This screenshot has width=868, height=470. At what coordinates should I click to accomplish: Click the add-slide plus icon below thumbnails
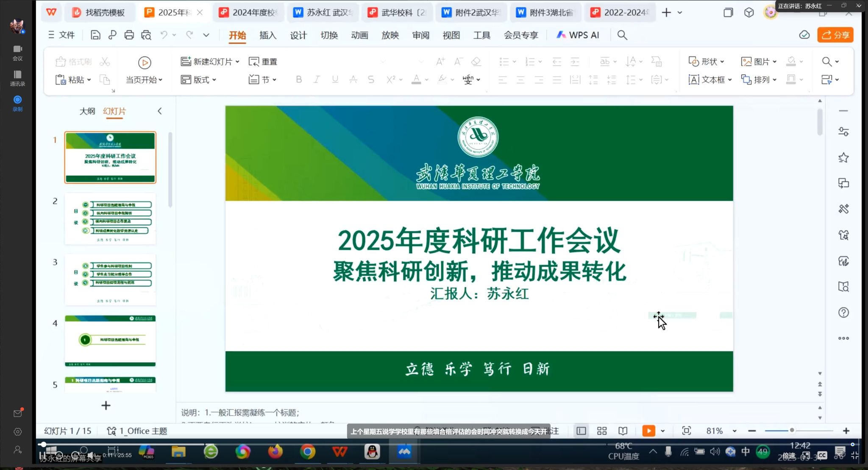click(x=106, y=406)
